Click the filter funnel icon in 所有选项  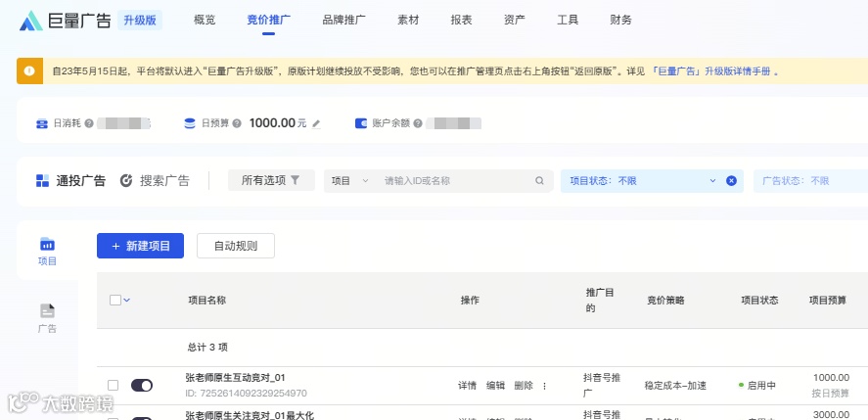coord(296,180)
